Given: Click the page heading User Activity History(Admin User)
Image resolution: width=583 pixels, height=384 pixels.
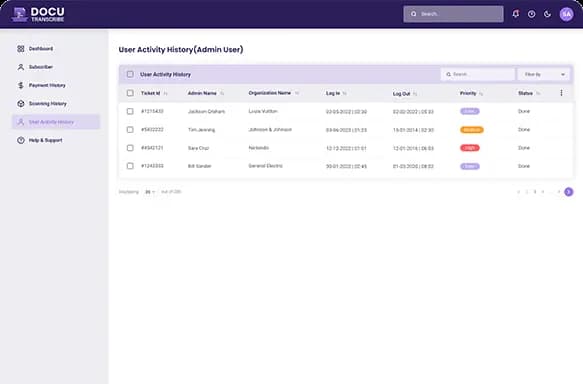Looking at the screenshot, I should click(x=181, y=49).
